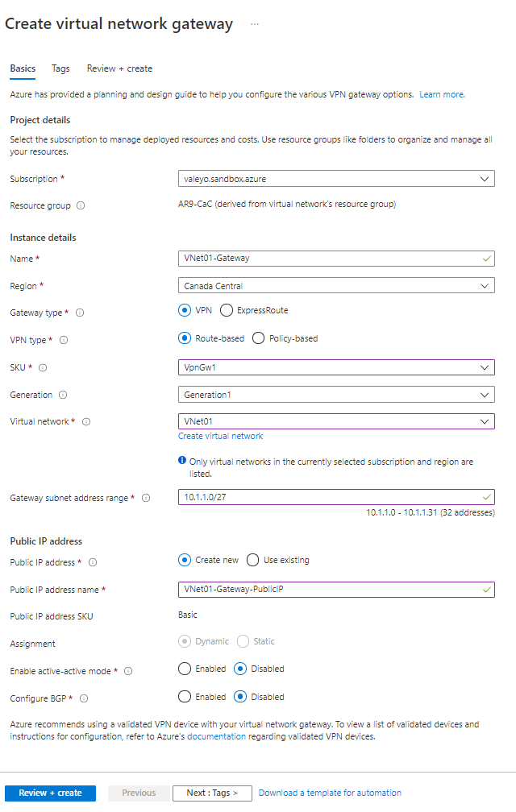Click the Previous button

pos(139,793)
